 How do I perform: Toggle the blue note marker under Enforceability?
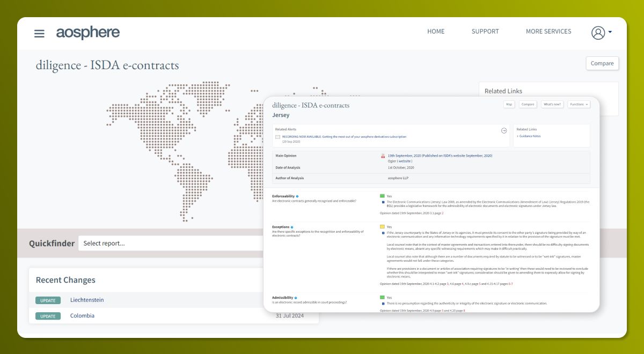coord(383,202)
